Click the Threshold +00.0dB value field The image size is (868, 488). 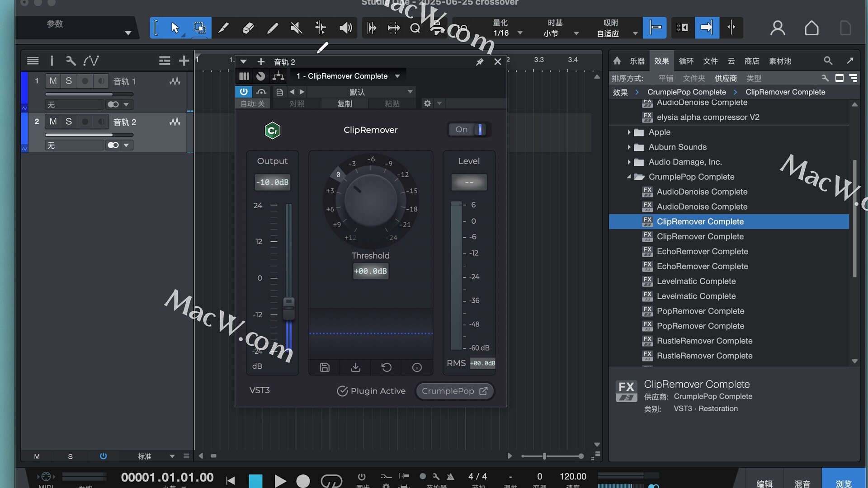[x=370, y=271]
